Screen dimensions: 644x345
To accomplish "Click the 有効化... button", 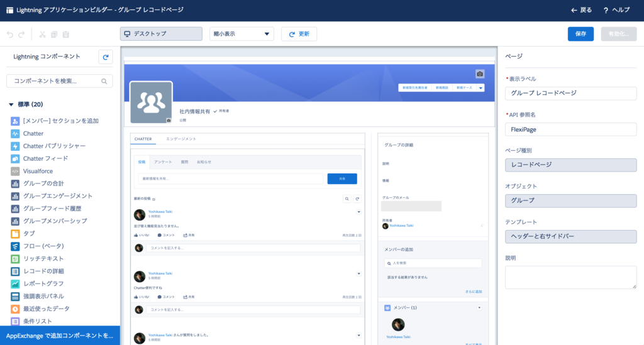I will [x=619, y=34].
